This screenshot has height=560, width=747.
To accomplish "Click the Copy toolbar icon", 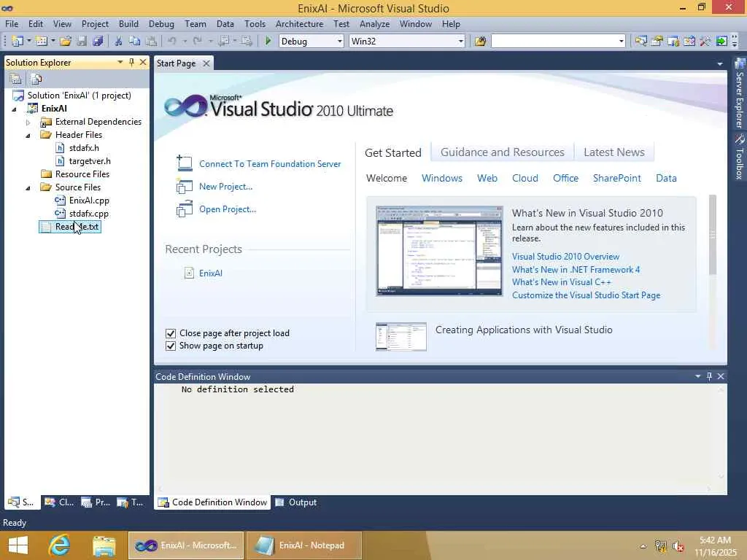I will click(x=135, y=42).
